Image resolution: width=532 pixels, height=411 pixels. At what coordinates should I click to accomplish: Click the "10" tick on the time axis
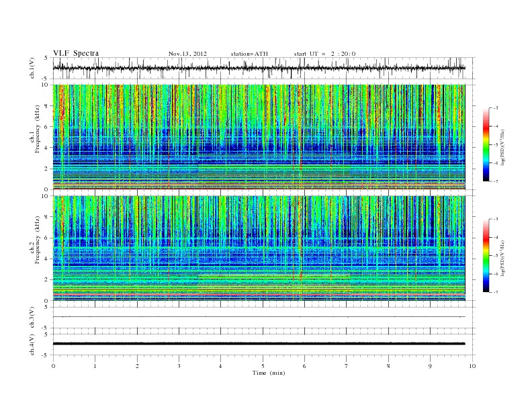coord(472,366)
